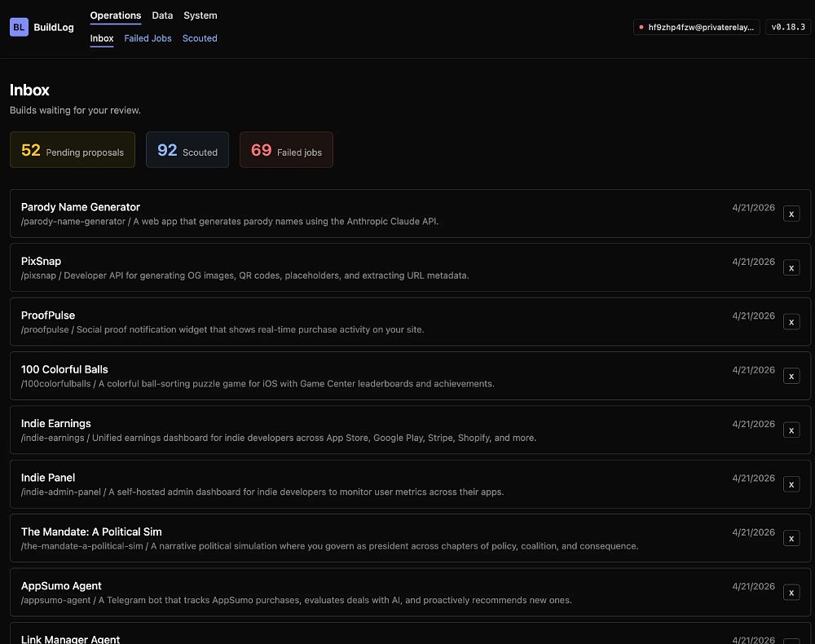815x644 pixels.
Task: Click the BL BuildLog logo icon
Action: [x=19, y=27]
